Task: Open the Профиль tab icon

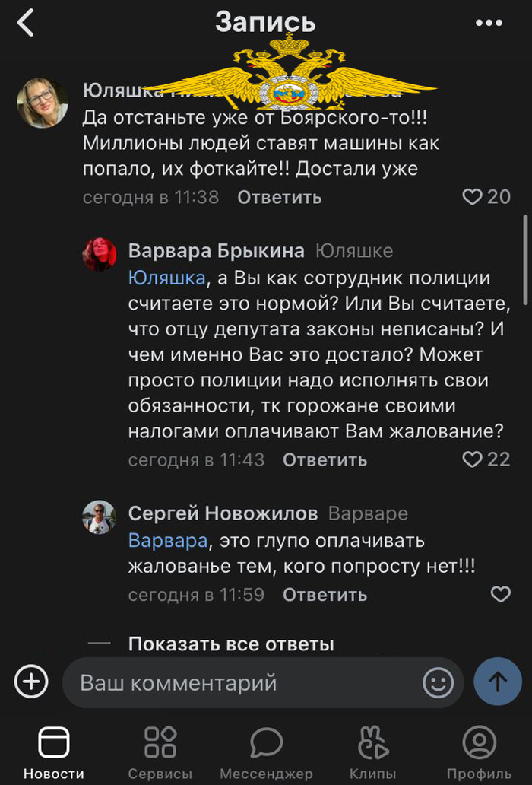Action: [x=479, y=752]
